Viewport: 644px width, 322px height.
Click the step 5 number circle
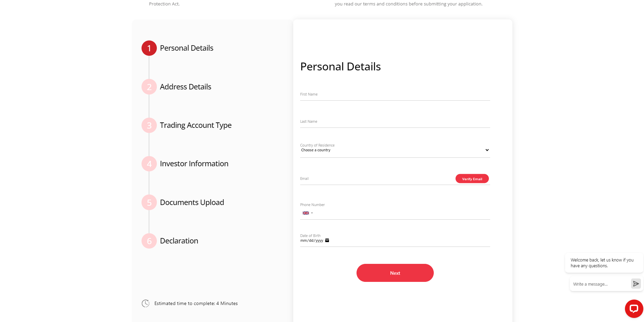click(x=149, y=202)
